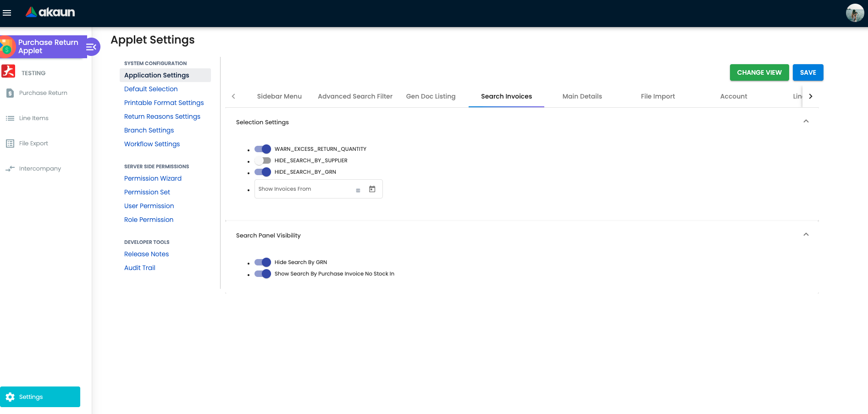The width and height of the screenshot is (868, 414).
Task: Click the SAVE button
Action: coord(808,72)
